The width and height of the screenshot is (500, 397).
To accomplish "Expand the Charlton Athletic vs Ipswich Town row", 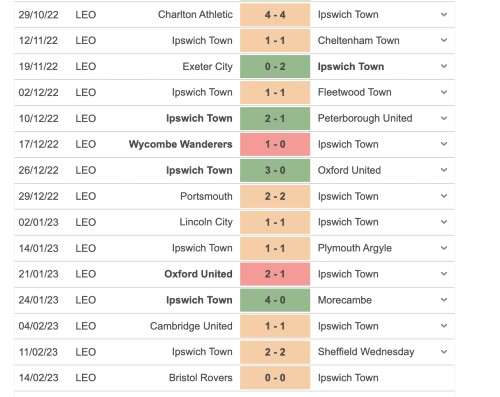I will 444,15.
